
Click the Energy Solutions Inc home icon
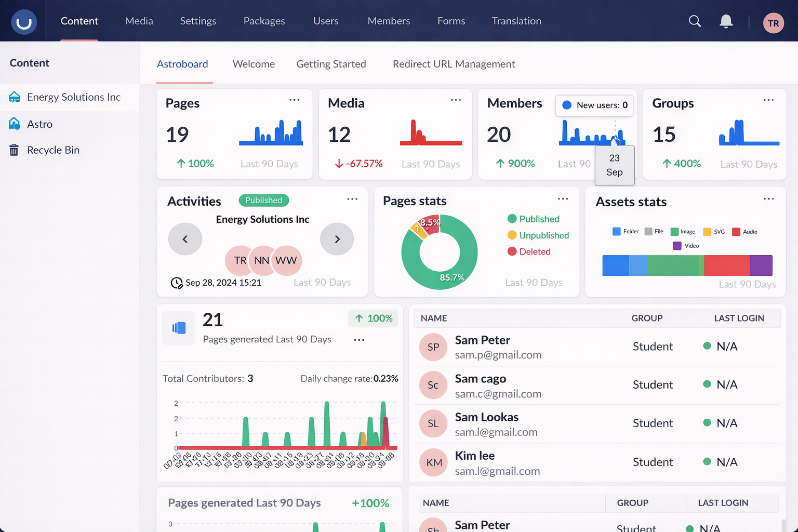(15, 97)
